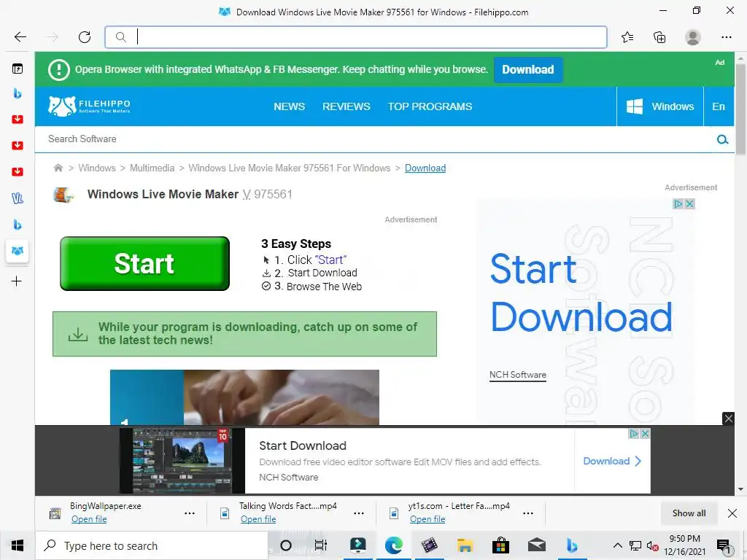Open the NEWS menu item
The image size is (747, 560).
tap(289, 106)
